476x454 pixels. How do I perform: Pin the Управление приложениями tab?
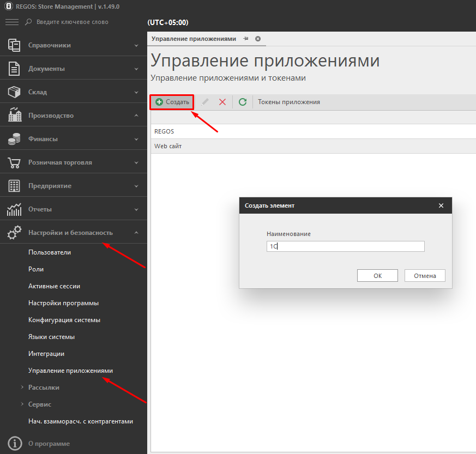click(x=246, y=39)
